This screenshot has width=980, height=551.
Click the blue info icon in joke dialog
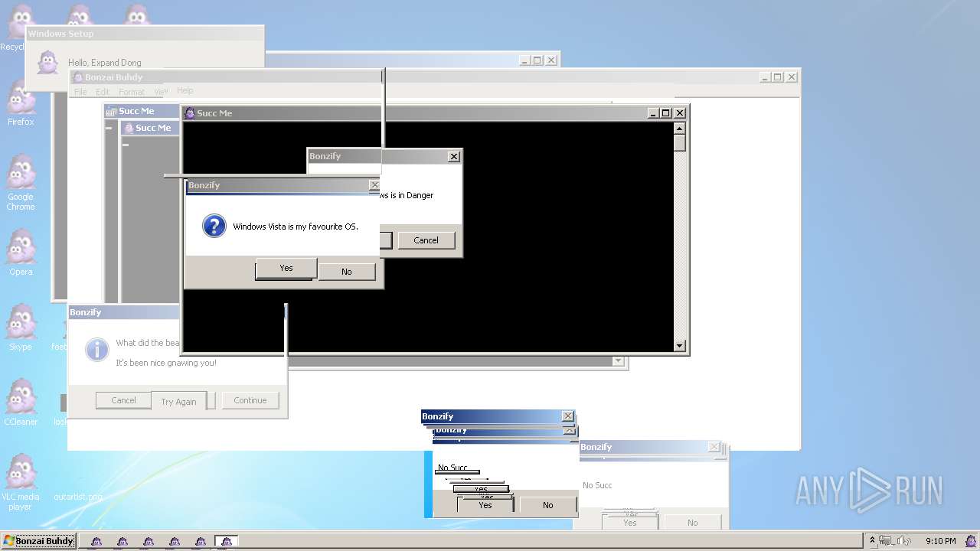click(97, 349)
